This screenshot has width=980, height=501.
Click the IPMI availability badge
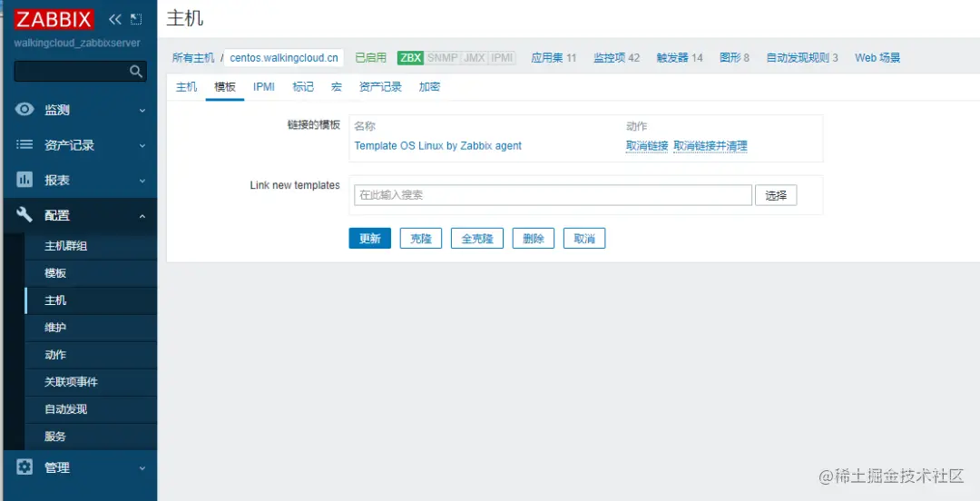[x=502, y=57]
